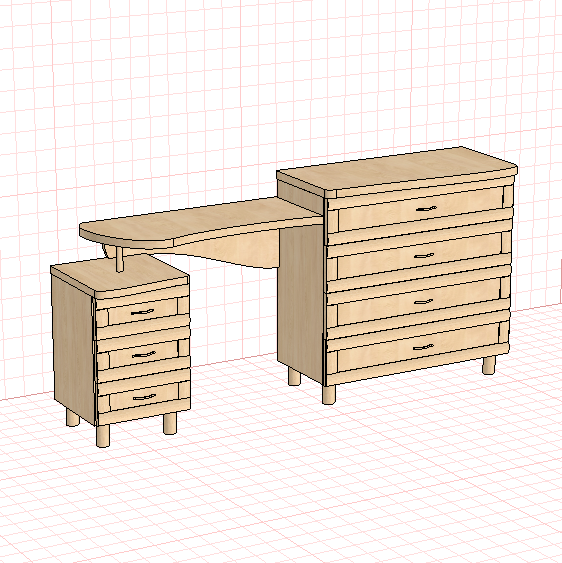Click the cylindrical post supporting the tabletop
Image resolution: width=562 pixels, height=563 pixels.
click(x=120, y=259)
